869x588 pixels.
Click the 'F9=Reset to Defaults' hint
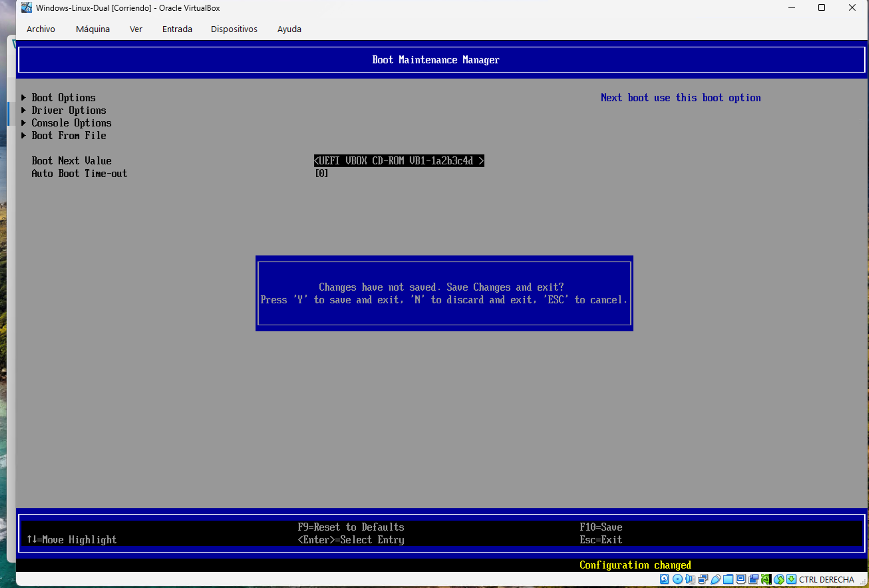(x=351, y=527)
